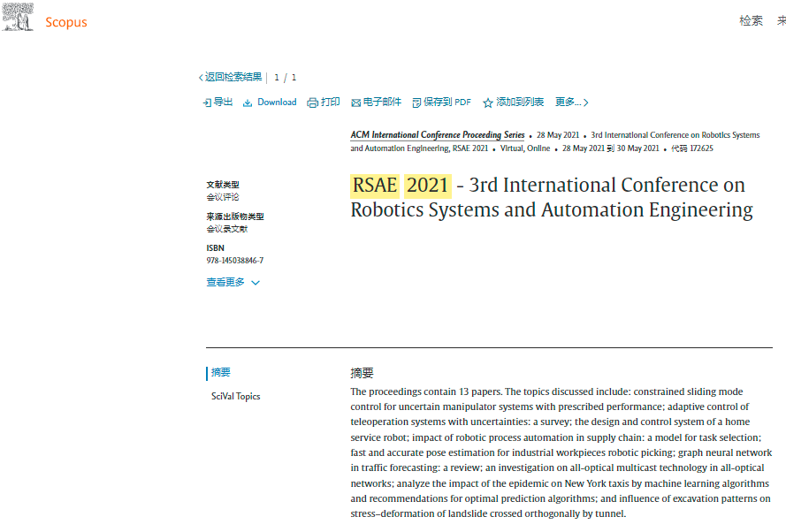
Task: Click the Download arrow icon
Action: [248, 103]
